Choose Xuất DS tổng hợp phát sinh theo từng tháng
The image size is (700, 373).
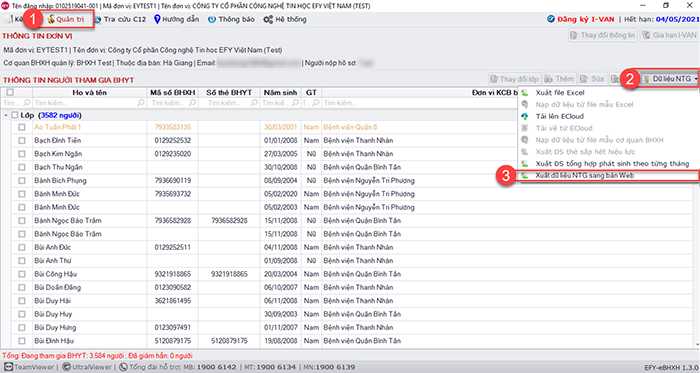[612, 164]
